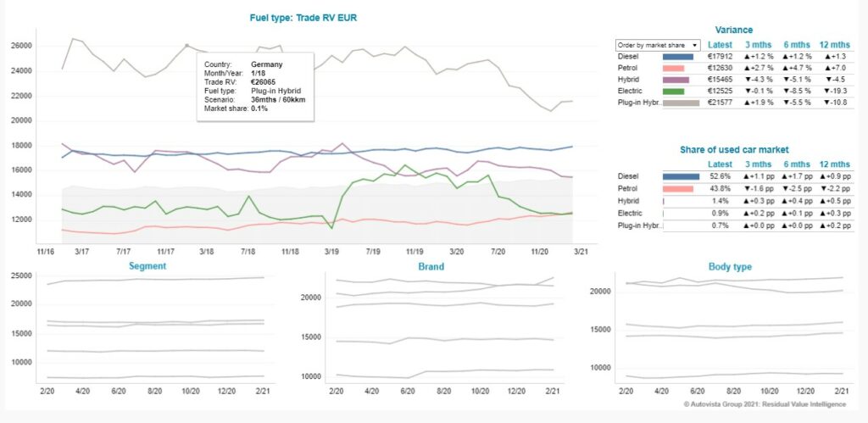Click the 'Latest' column header in Variance
Screen dimensions: 868x423
point(720,45)
